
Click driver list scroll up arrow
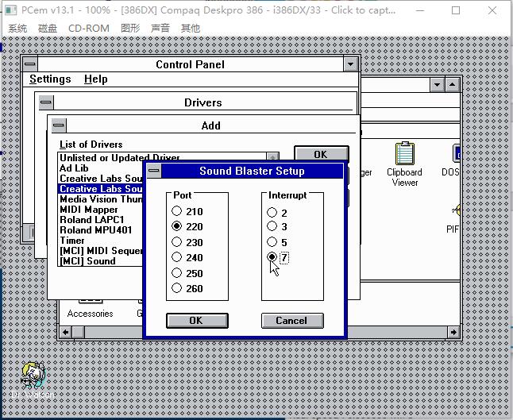coord(272,156)
